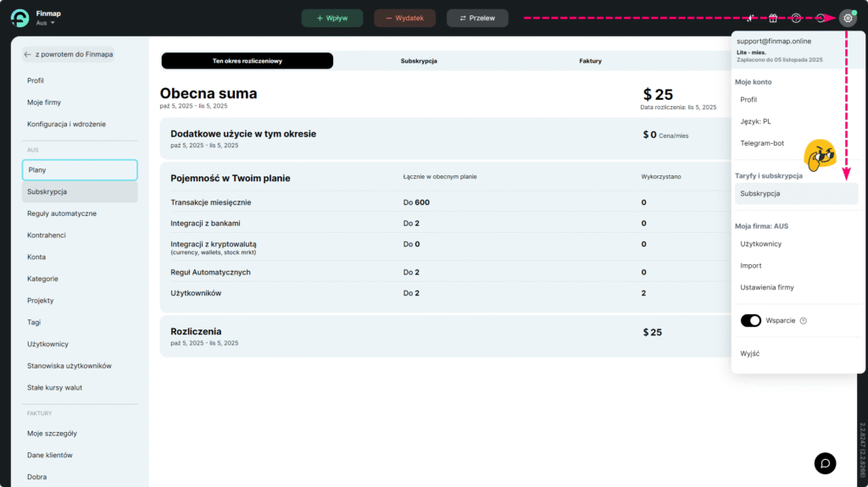This screenshot has width=868, height=487.
Task: Open the support chat bubble
Action: 825,462
